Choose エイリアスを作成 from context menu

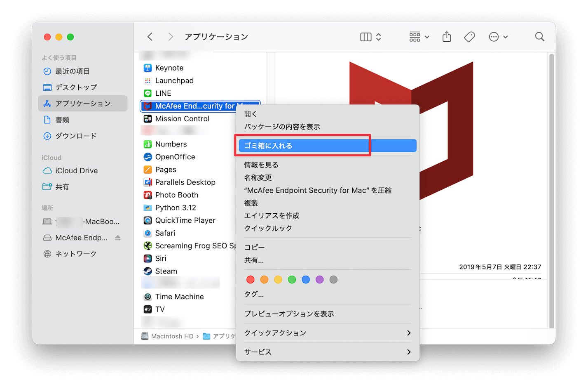(x=328, y=216)
